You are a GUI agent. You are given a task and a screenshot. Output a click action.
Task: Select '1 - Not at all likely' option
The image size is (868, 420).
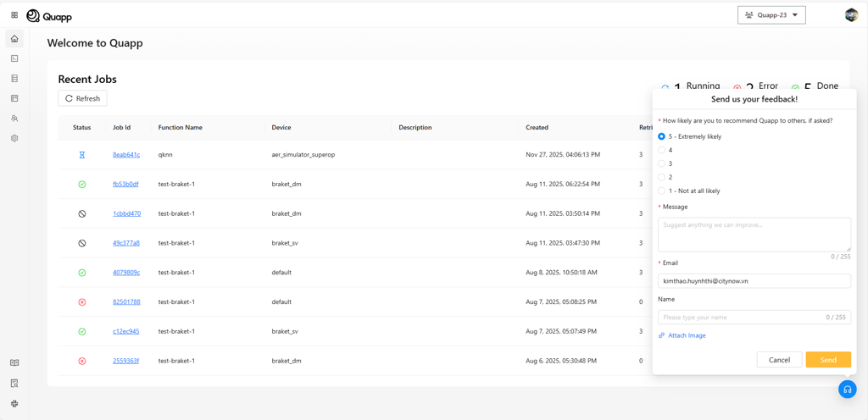point(662,191)
